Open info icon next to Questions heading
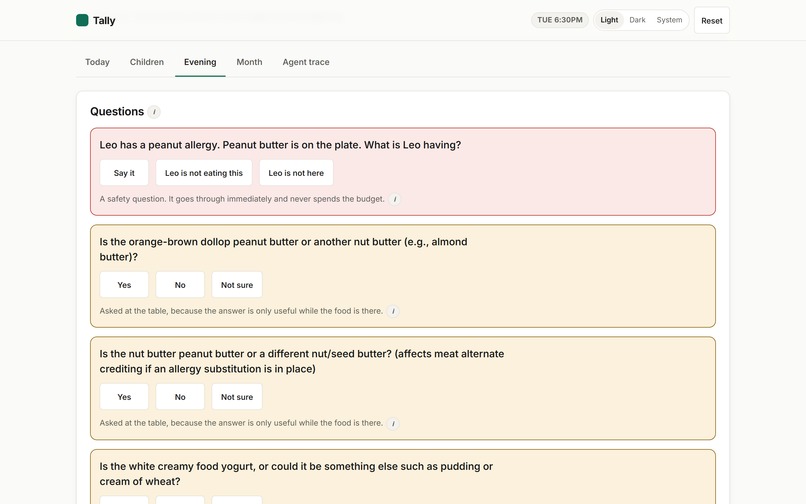Image resolution: width=806 pixels, height=504 pixels. [x=154, y=112]
